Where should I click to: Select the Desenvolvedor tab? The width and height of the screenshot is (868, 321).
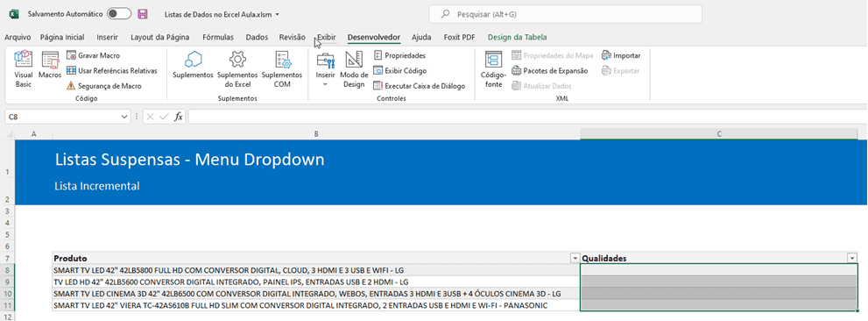[x=374, y=37]
